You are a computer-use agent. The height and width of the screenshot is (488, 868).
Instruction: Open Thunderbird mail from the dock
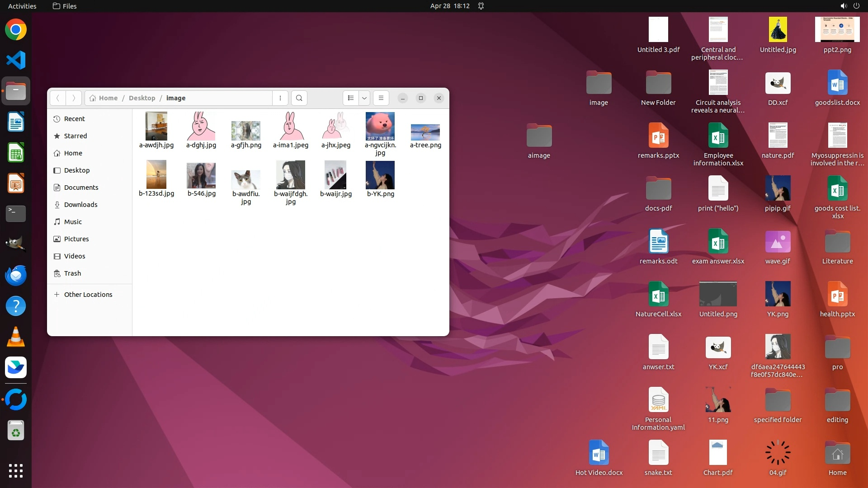[x=16, y=275]
